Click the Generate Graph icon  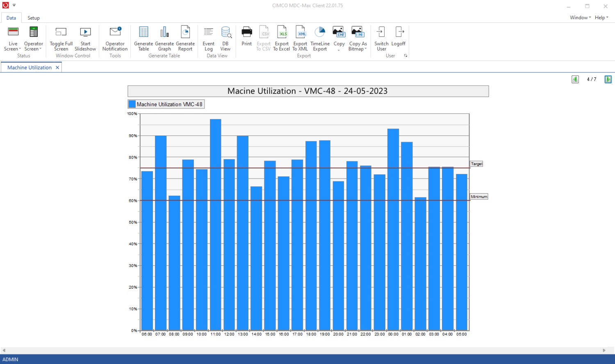(x=164, y=32)
